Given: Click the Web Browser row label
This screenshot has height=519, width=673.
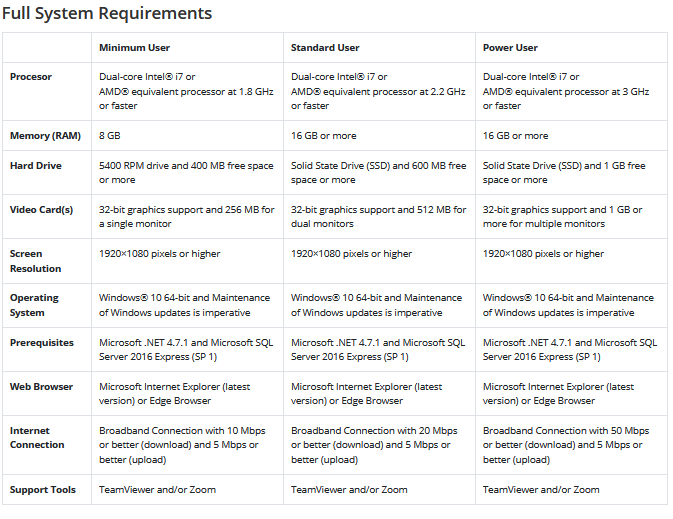Looking at the screenshot, I should point(39,386).
